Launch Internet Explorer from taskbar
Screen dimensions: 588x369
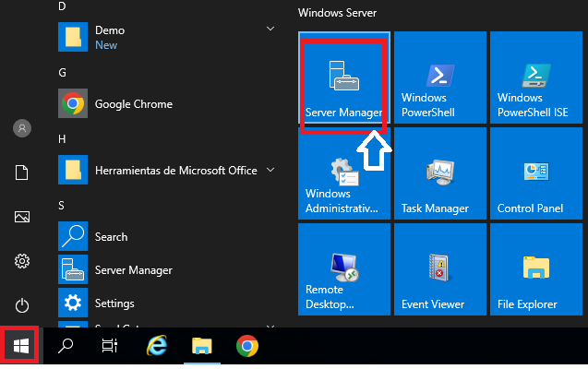(x=156, y=345)
